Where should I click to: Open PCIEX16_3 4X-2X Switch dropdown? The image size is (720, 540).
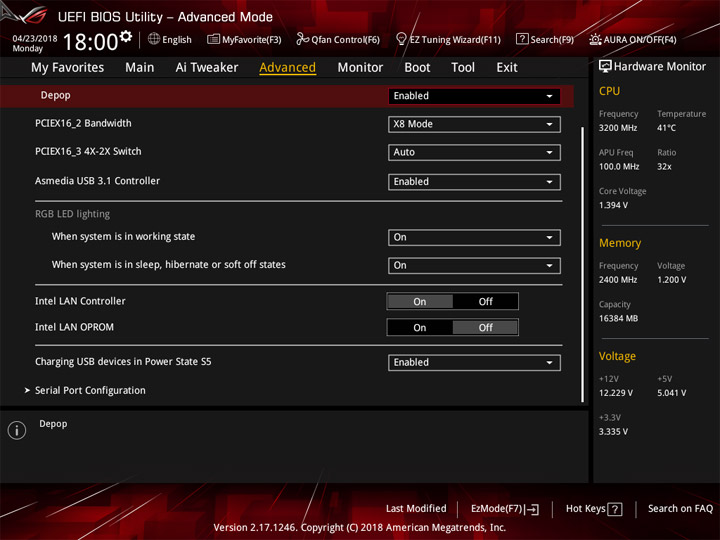pyautogui.click(x=474, y=152)
